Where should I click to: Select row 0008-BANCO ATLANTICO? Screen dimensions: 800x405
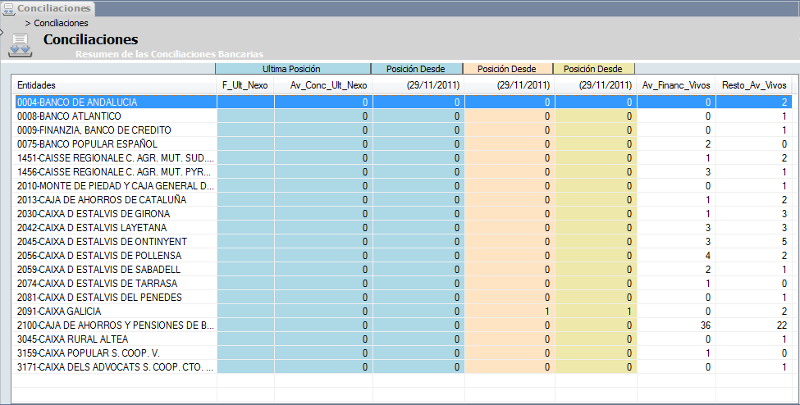click(403, 116)
